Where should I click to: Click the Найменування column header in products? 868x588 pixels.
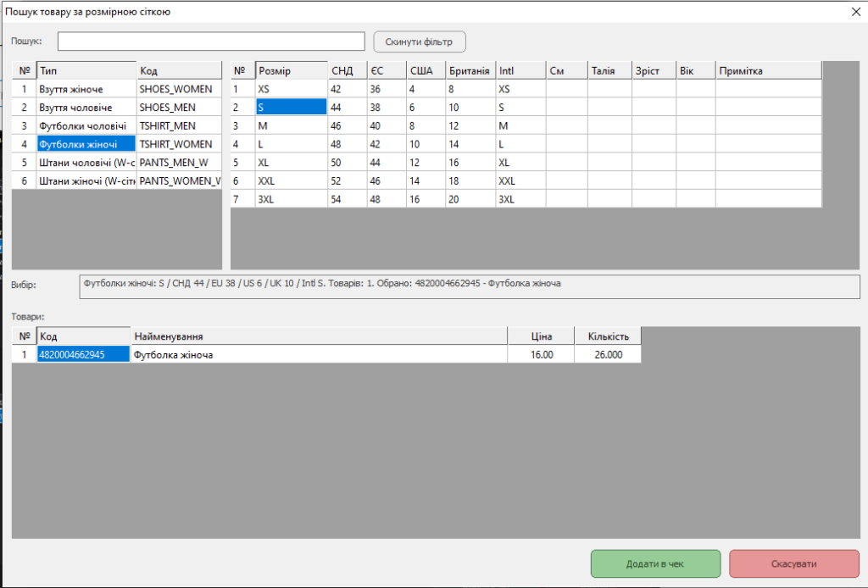318,336
